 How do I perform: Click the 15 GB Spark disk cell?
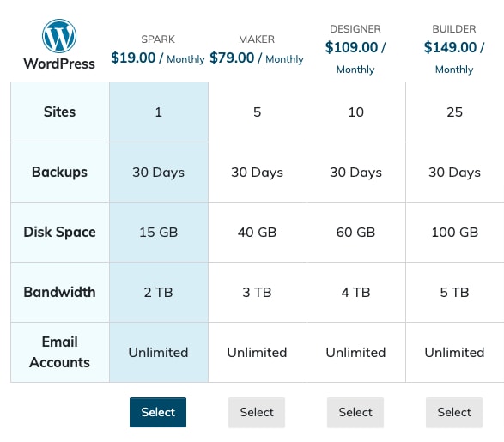pyautogui.click(x=159, y=233)
